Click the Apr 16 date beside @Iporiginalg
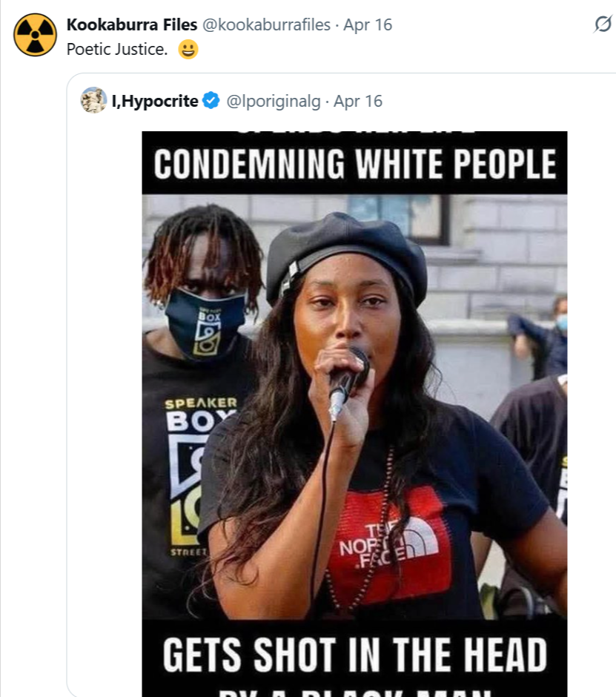 (358, 101)
